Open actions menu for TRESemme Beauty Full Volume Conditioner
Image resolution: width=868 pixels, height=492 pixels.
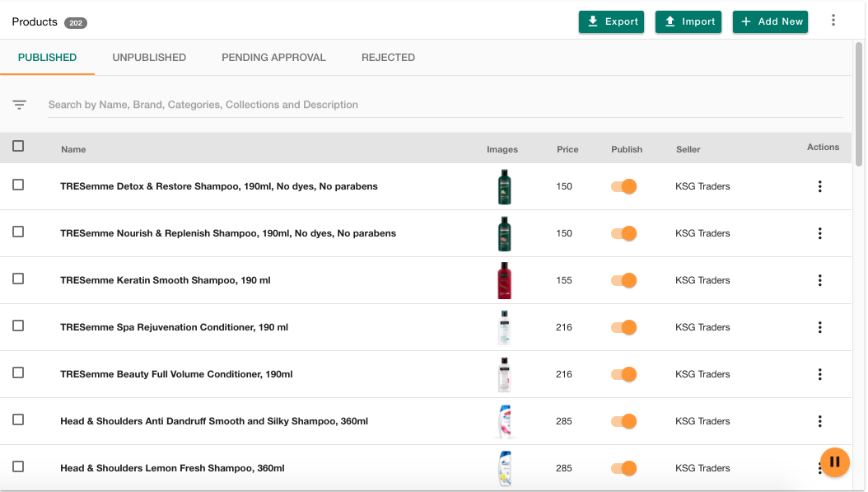coord(820,374)
